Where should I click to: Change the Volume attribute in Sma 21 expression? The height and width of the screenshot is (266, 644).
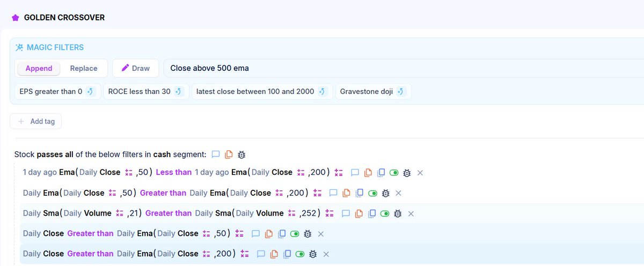point(98,213)
